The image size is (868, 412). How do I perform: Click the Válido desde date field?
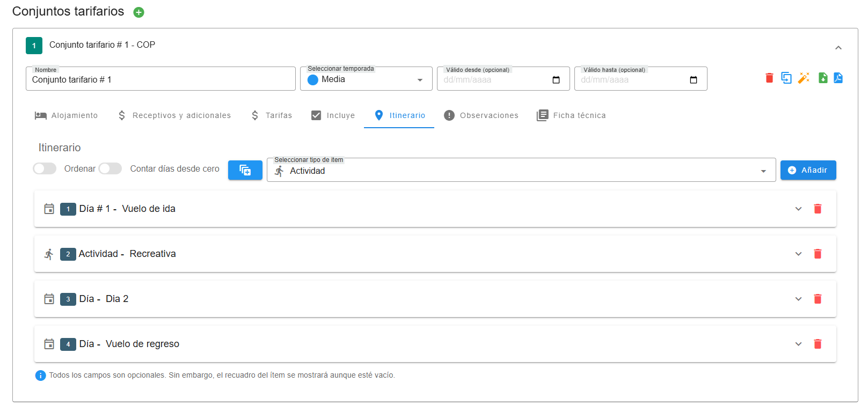click(494, 80)
